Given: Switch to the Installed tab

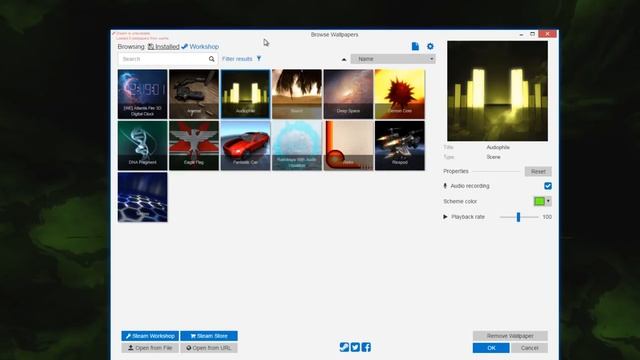Looking at the screenshot, I should tap(163, 47).
